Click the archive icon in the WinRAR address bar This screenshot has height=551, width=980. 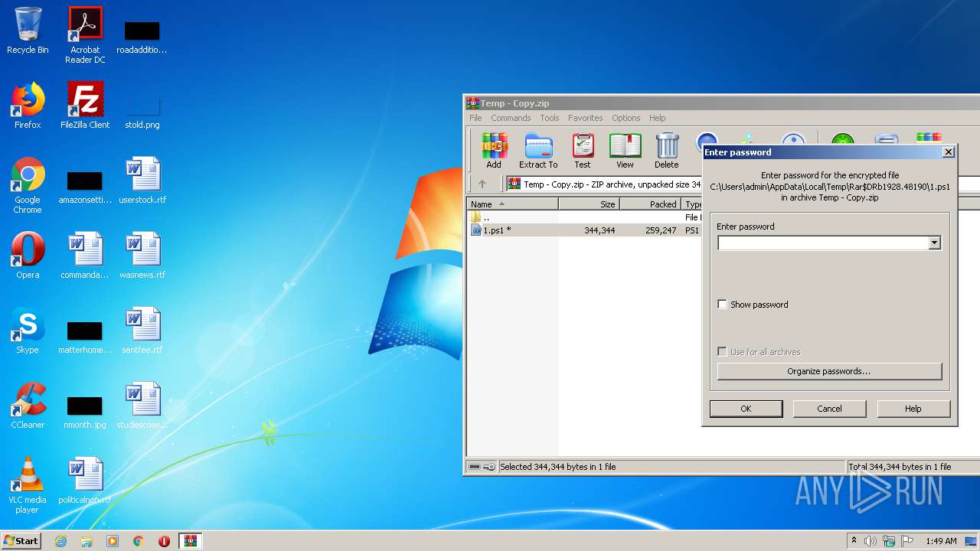(x=514, y=184)
